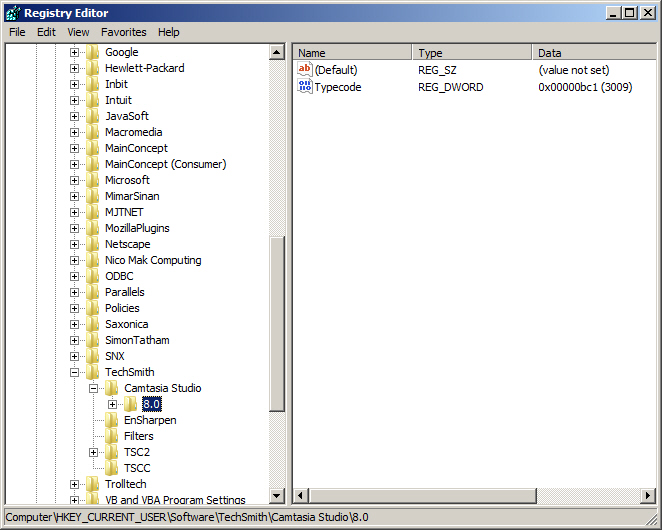Screen dimensions: 662x530
Task: Click the (Default) string value icon
Action: [304, 69]
